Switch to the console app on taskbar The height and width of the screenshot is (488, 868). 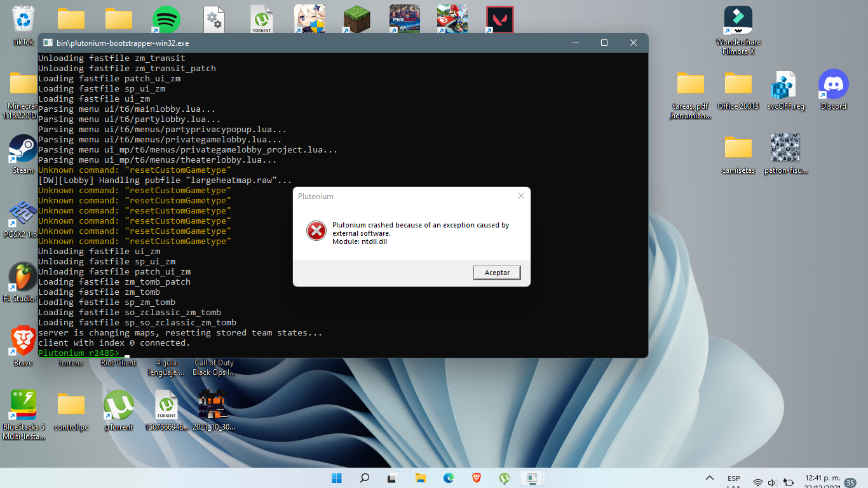(532, 478)
